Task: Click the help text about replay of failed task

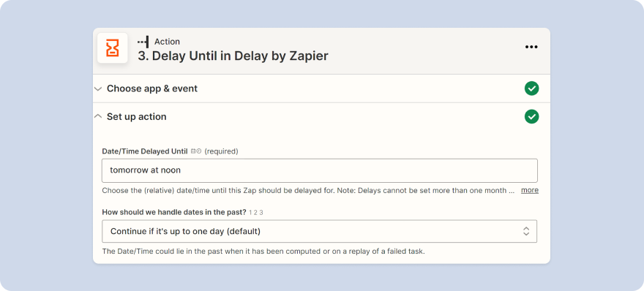Action: pos(263,252)
